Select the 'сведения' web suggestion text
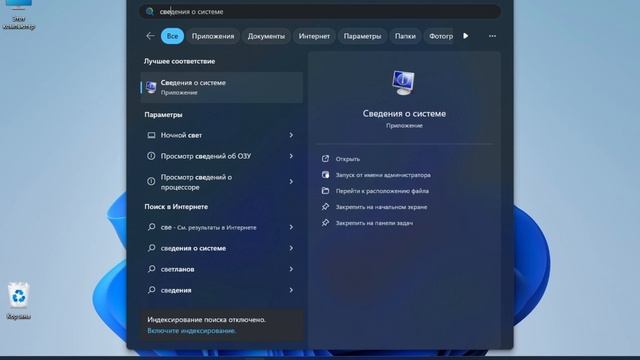640x360 pixels. click(176, 290)
